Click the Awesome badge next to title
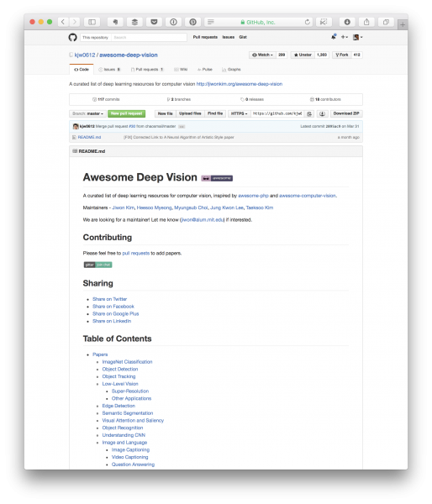The image size is (432, 504). coord(217,178)
